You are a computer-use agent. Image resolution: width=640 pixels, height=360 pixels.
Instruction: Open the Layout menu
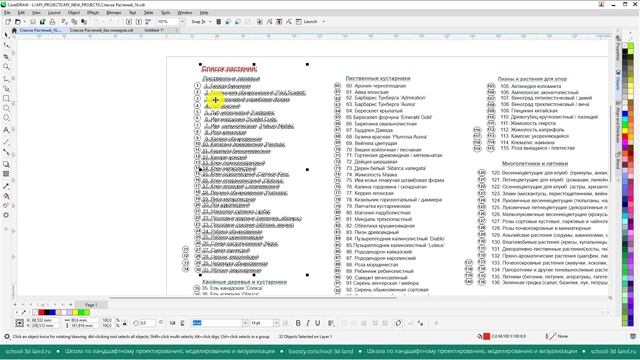(x=54, y=13)
